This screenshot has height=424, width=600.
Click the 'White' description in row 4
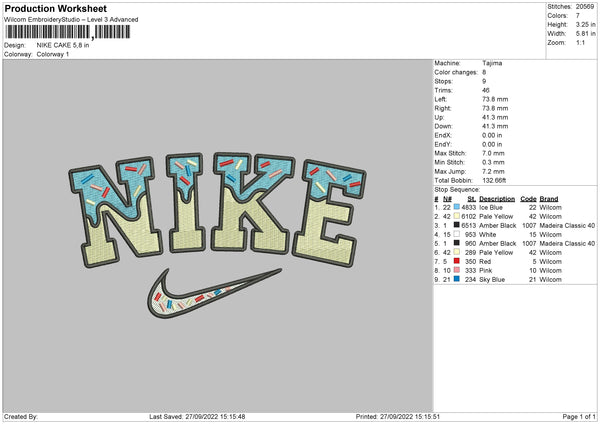[x=488, y=235]
